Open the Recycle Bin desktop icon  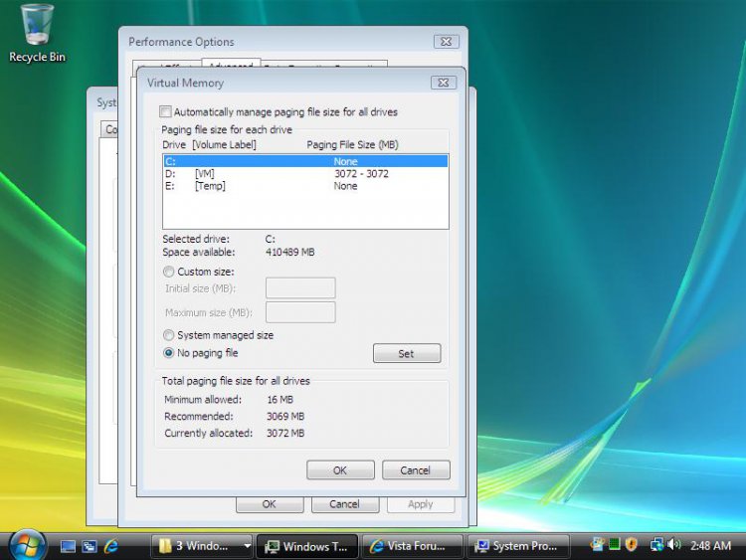[x=37, y=33]
